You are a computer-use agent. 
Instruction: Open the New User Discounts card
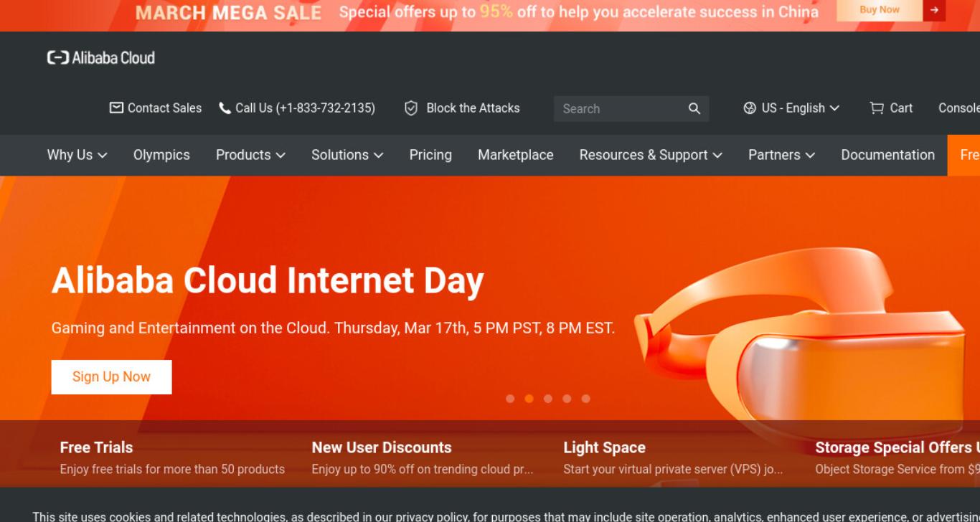423,457
